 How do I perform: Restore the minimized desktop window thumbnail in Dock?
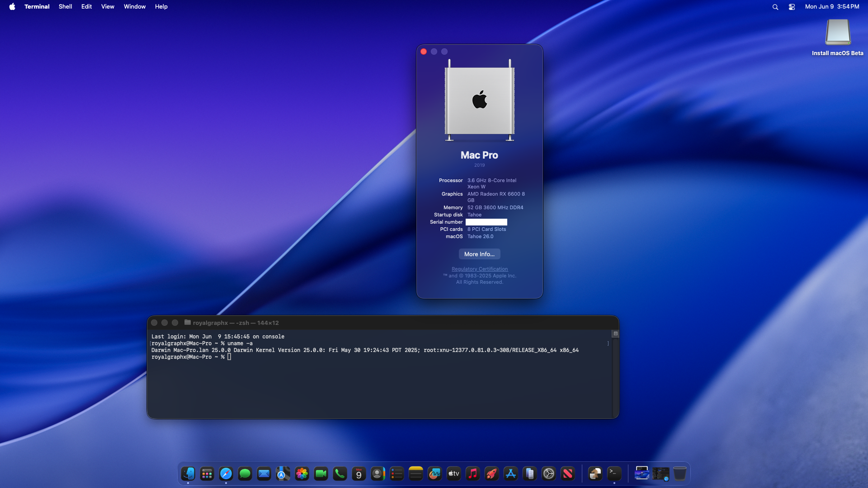tap(642, 474)
